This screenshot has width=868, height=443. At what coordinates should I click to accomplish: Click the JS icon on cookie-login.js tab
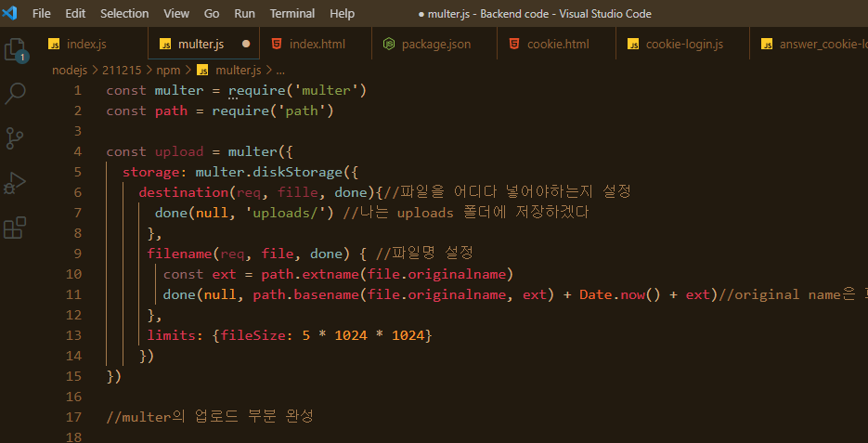(633, 45)
